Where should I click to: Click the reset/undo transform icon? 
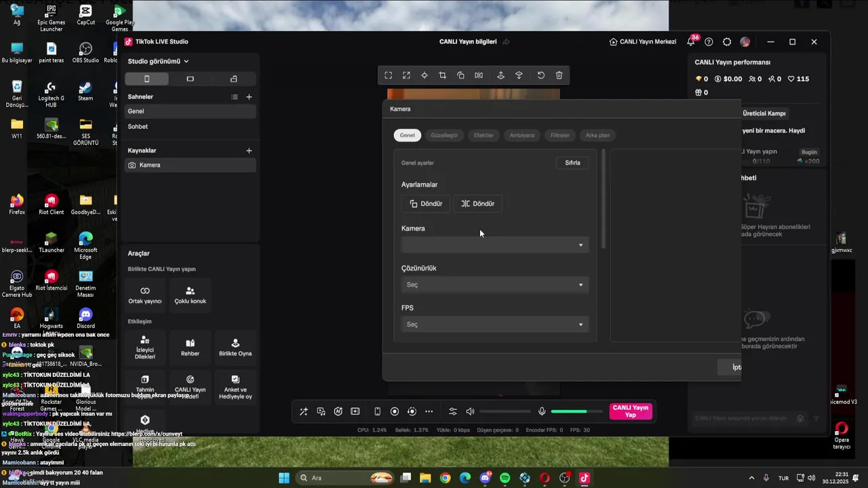click(x=541, y=75)
